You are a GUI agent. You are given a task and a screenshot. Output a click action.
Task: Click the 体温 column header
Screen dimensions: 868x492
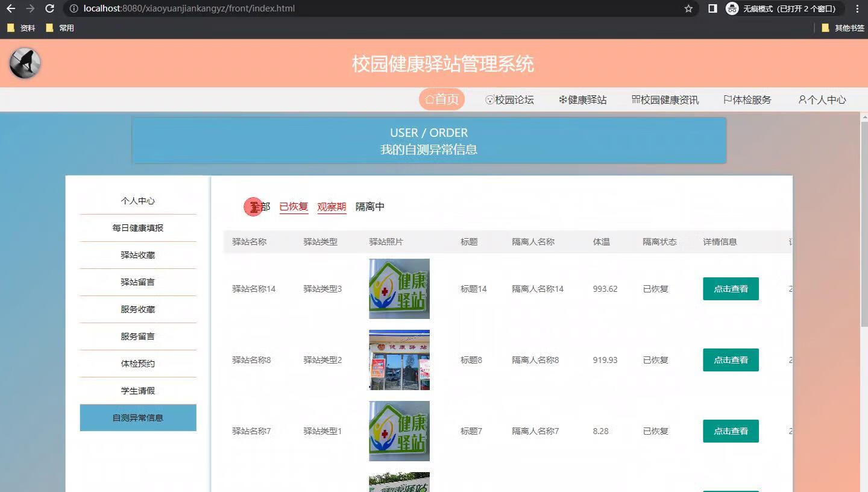(601, 242)
